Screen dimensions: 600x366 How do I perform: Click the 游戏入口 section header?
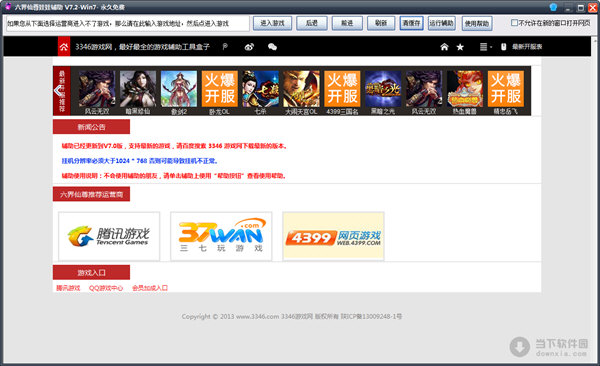point(91,272)
